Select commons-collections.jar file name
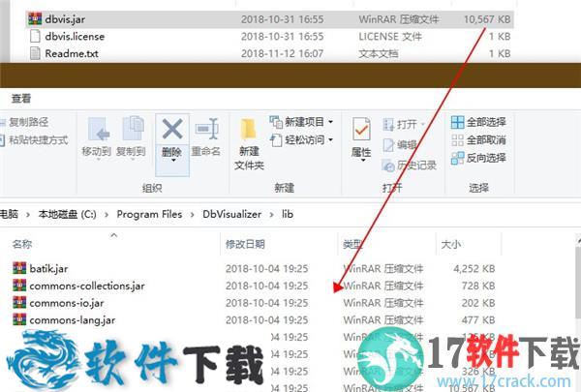 (87, 286)
